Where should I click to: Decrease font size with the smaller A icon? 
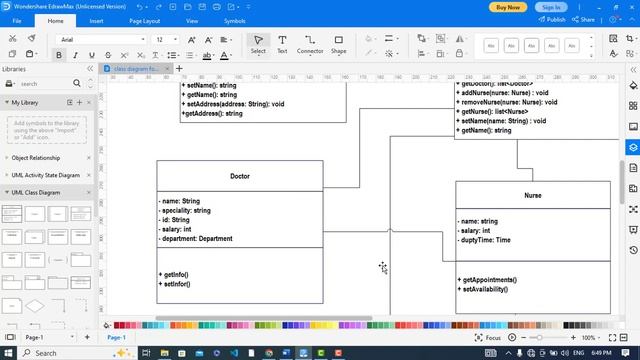(x=208, y=40)
